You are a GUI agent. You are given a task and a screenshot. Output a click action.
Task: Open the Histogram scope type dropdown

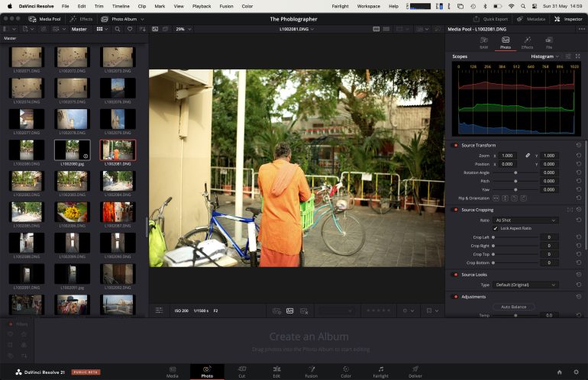click(545, 56)
